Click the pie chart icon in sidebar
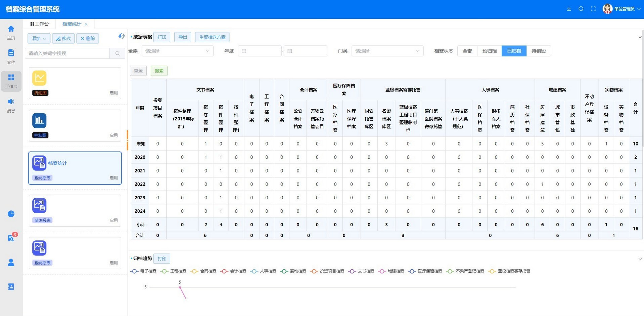Image resolution: width=644 pixels, height=316 pixels. point(11,214)
